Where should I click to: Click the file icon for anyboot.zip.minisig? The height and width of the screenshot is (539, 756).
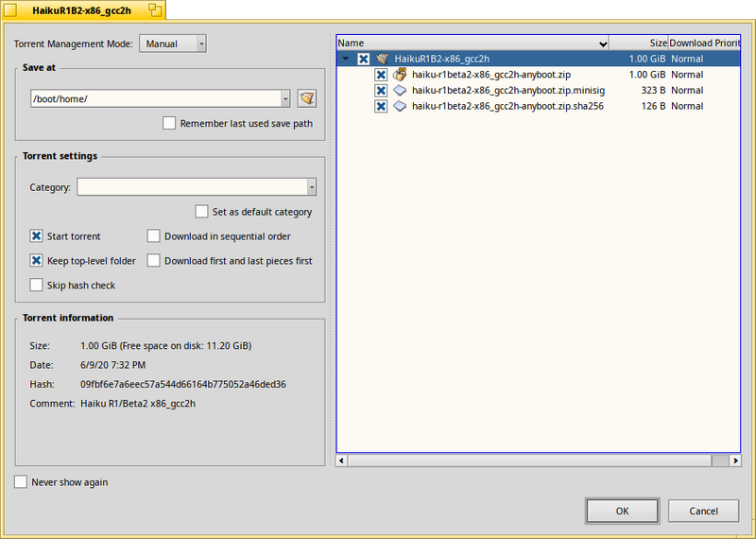pyautogui.click(x=400, y=90)
